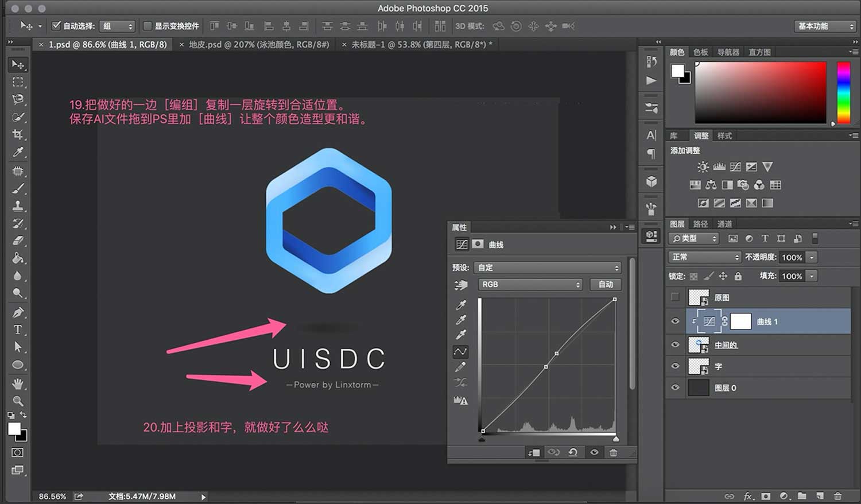
Task: Select the Horizontal Type tool
Action: pos(18,329)
